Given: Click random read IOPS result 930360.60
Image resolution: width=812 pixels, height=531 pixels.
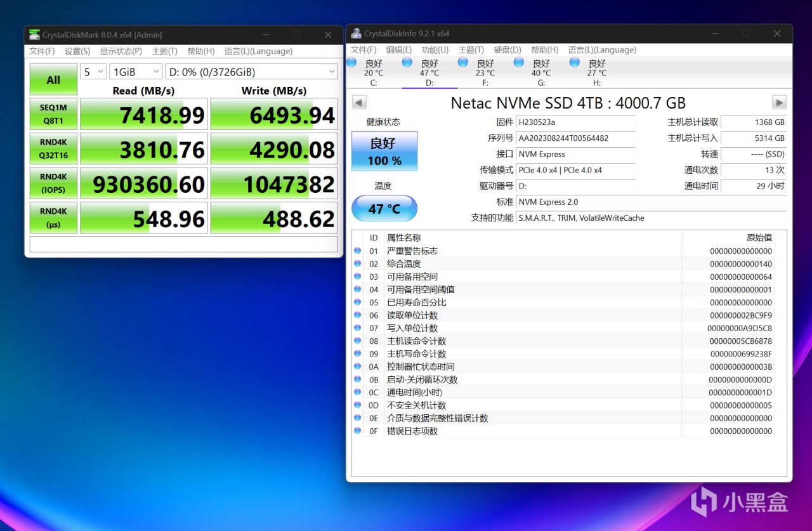Looking at the screenshot, I should (144, 183).
